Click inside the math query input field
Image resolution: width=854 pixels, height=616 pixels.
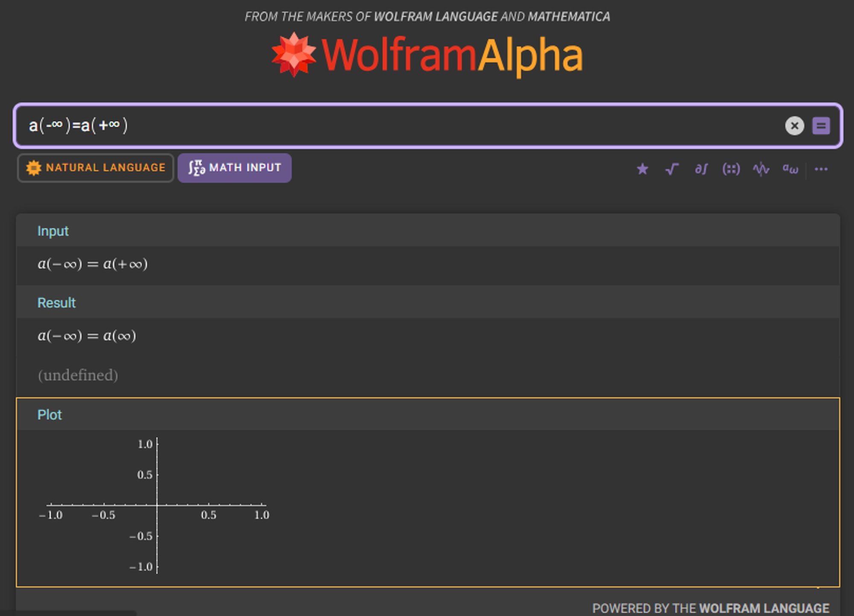coord(427,126)
